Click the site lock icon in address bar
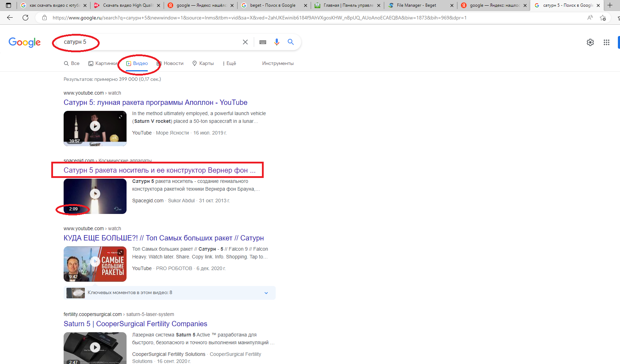 pyautogui.click(x=45, y=18)
